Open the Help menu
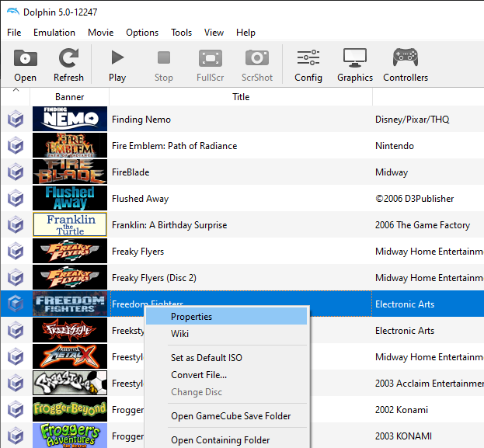This screenshot has height=448, width=484. 245,33
